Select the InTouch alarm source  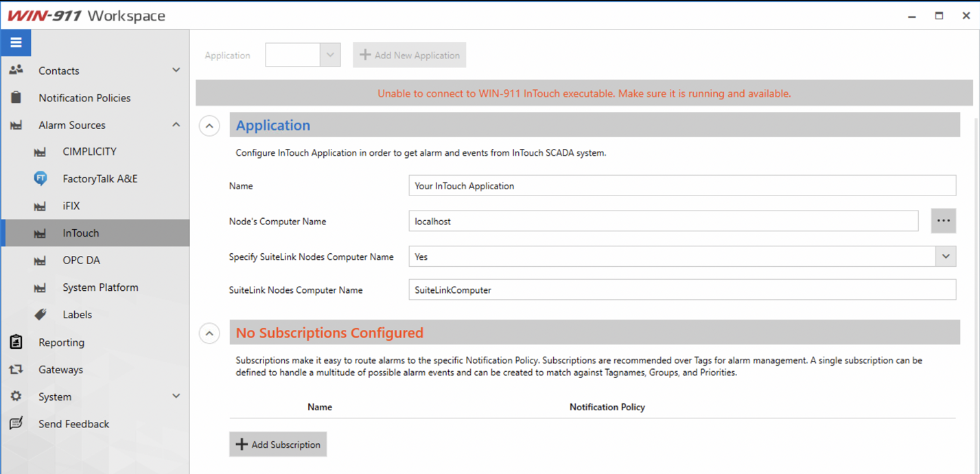click(95, 233)
